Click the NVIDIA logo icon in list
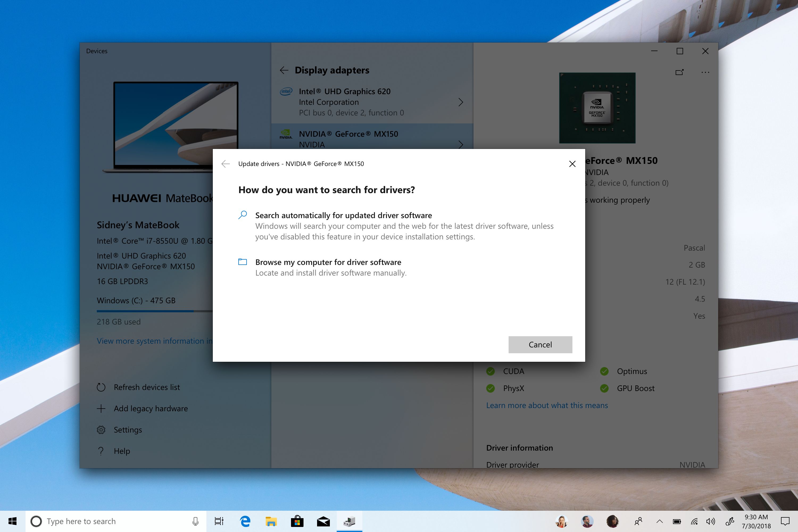This screenshot has height=532, width=798. (286, 134)
